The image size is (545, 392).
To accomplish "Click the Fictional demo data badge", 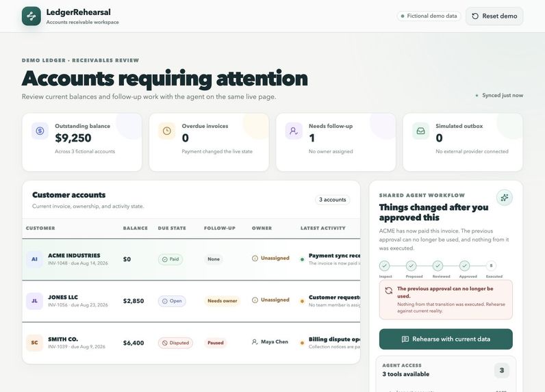I will point(429,16).
